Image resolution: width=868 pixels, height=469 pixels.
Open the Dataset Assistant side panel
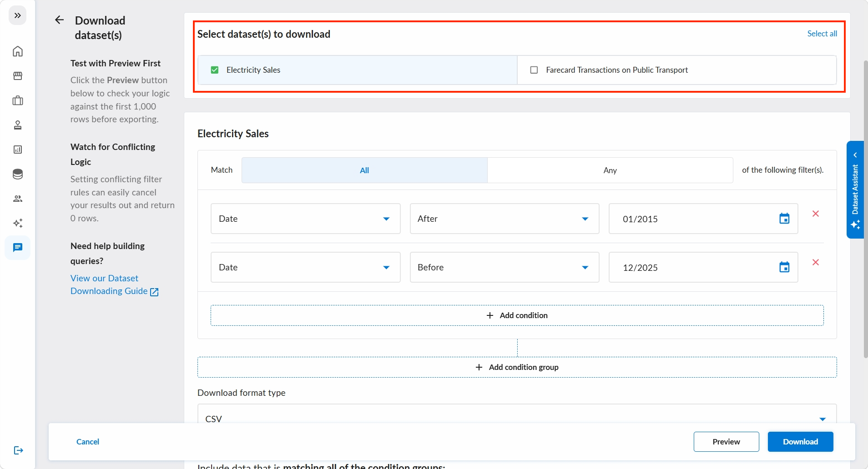click(855, 190)
